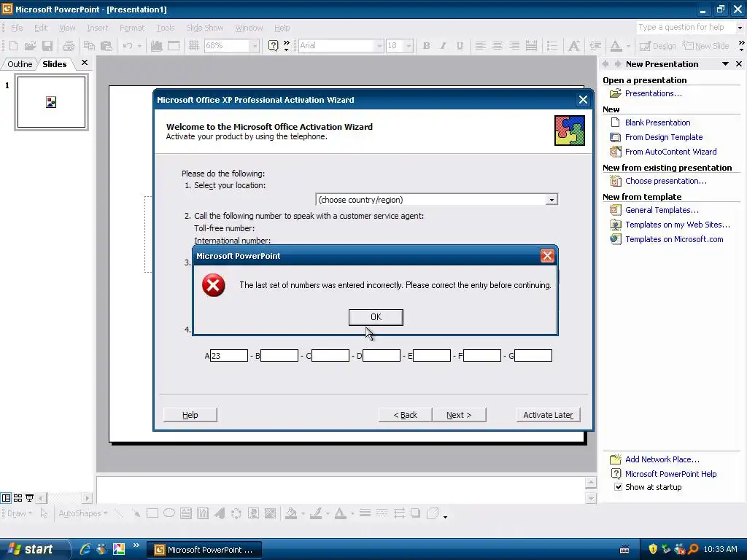747x560 pixels.
Task: Click the Open folder toolbar icon
Action: click(x=30, y=46)
